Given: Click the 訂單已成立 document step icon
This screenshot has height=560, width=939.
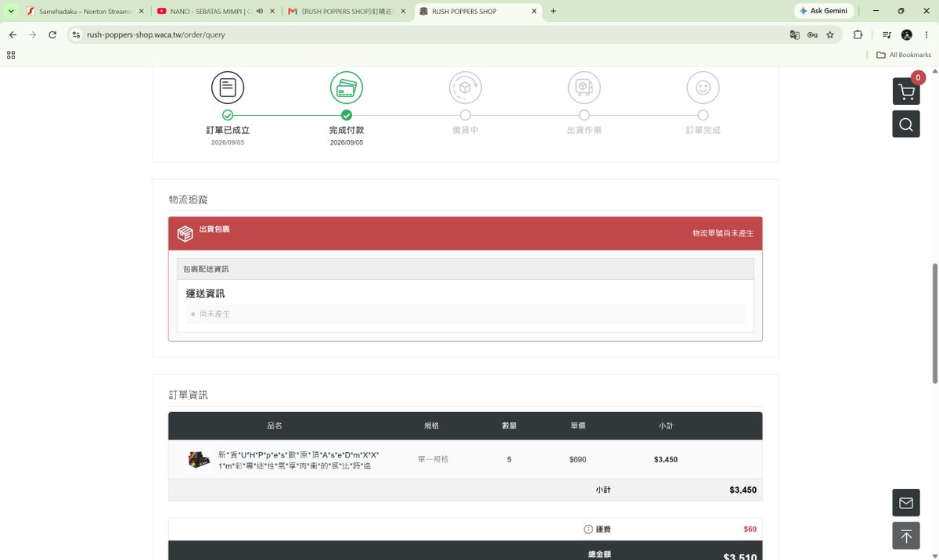Looking at the screenshot, I should [x=228, y=88].
